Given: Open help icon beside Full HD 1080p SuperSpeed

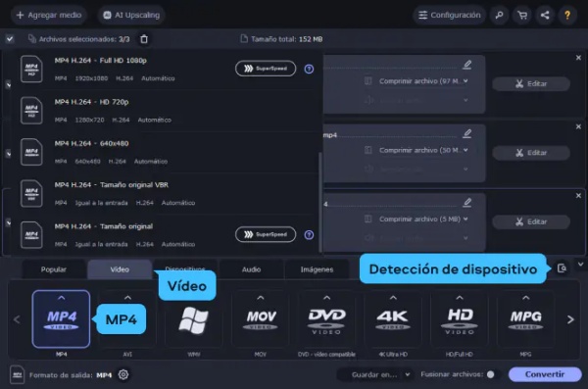Looking at the screenshot, I should click(309, 69).
